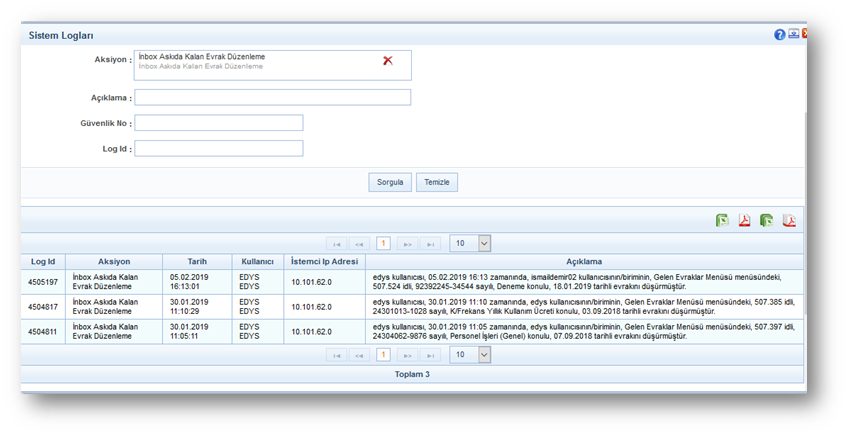Go to the last page in top paginator
The image size is (849, 436).
tap(430, 244)
